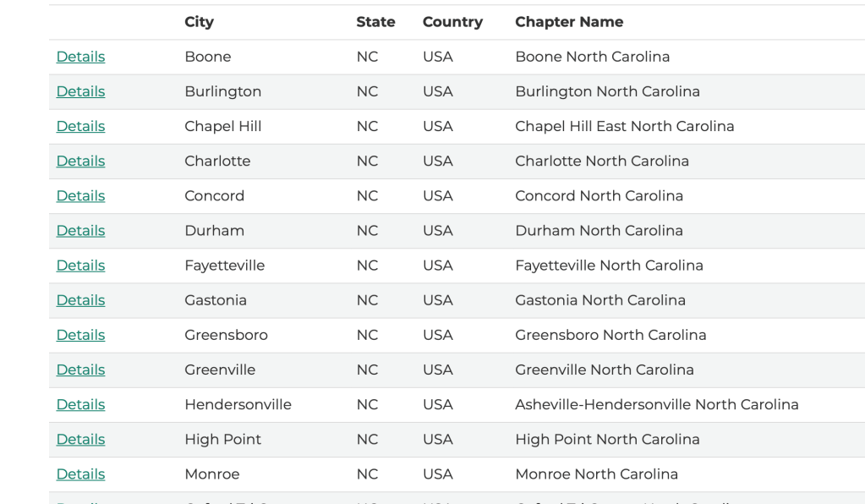The height and width of the screenshot is (504, 865).
Task: Click the City column header
Action: [x=199, y=22]
